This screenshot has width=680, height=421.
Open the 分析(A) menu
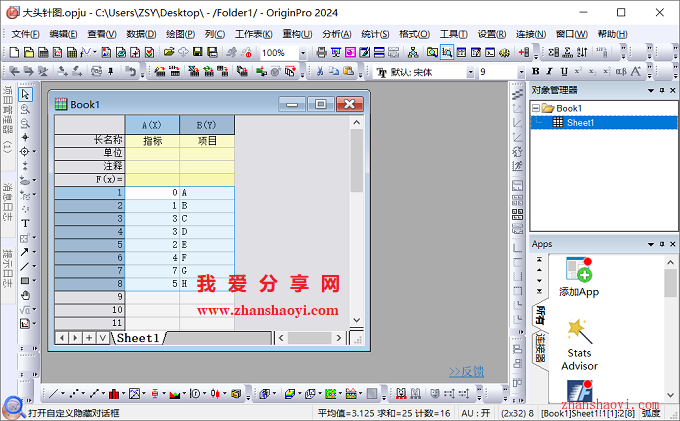(x=337, y=34)
